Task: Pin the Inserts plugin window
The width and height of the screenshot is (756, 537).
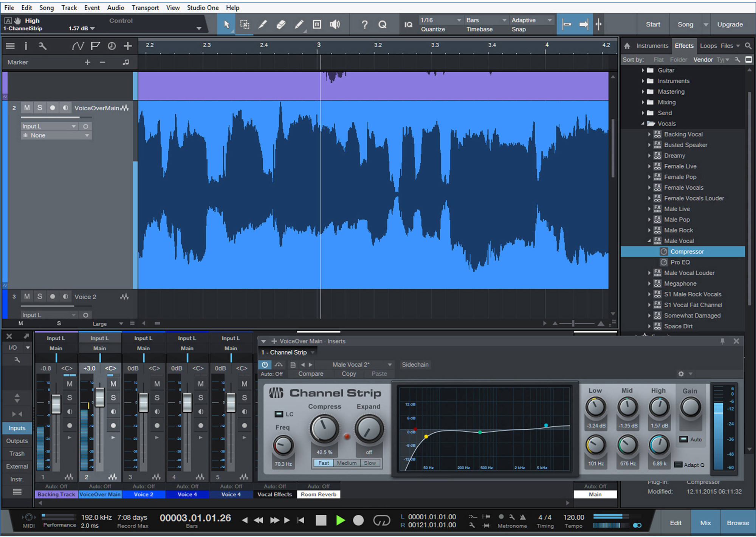Action: [722, 341]
